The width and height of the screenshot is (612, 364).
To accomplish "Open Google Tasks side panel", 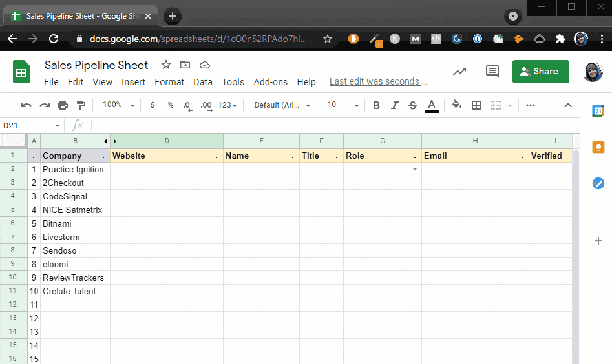I will (598, 183).
